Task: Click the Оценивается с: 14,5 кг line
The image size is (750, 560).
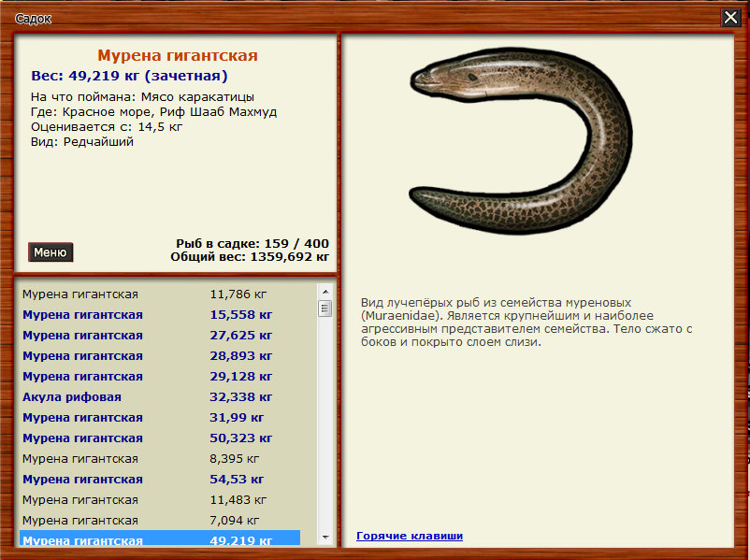Action: pyautogui.click(x=107, y=127)
